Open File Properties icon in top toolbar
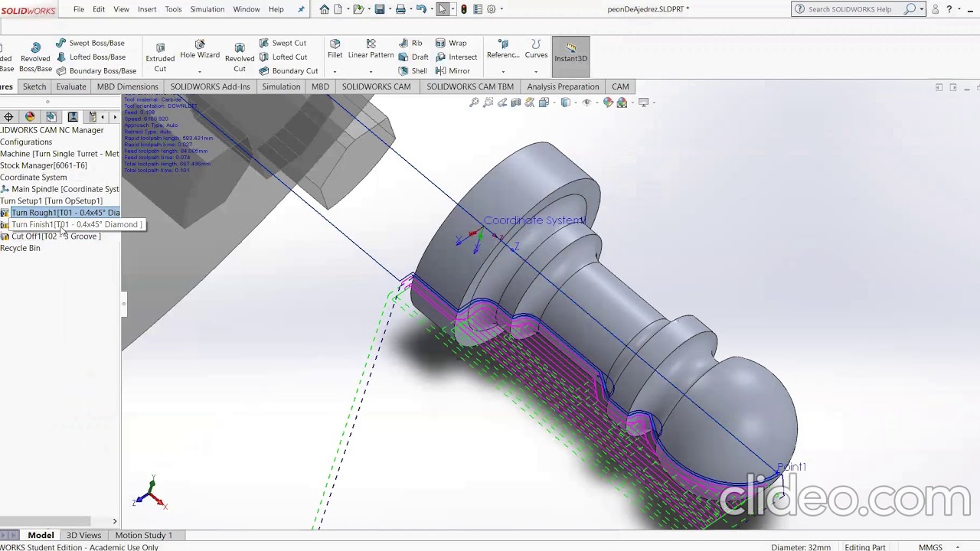980x551 pixels. tap(479, 9)
